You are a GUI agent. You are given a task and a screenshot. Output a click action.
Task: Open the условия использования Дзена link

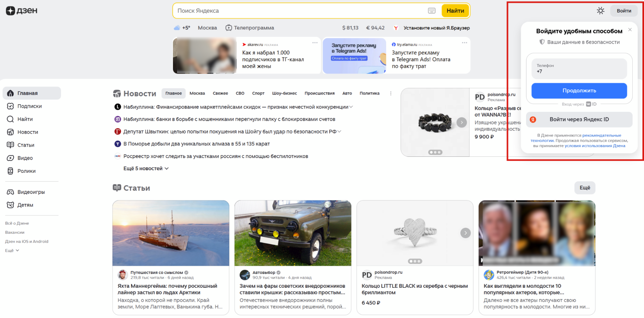(594, 145)
